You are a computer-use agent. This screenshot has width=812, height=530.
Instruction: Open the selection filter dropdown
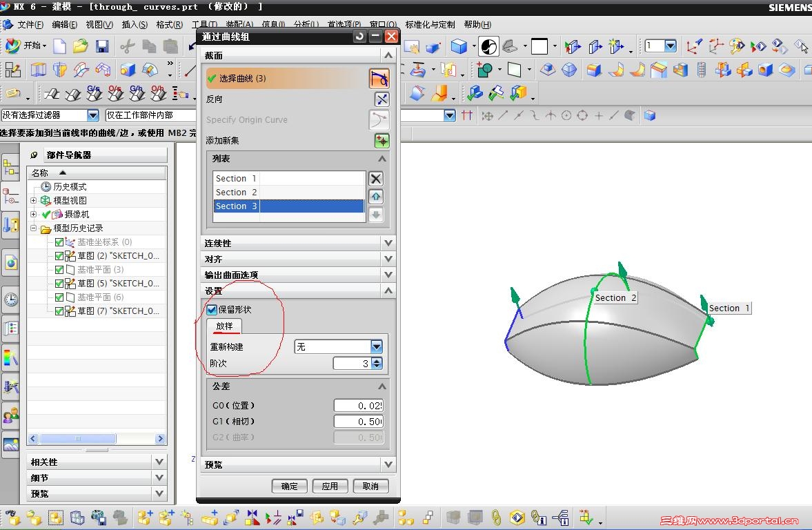pyautogui.click(x=92, y=115)
